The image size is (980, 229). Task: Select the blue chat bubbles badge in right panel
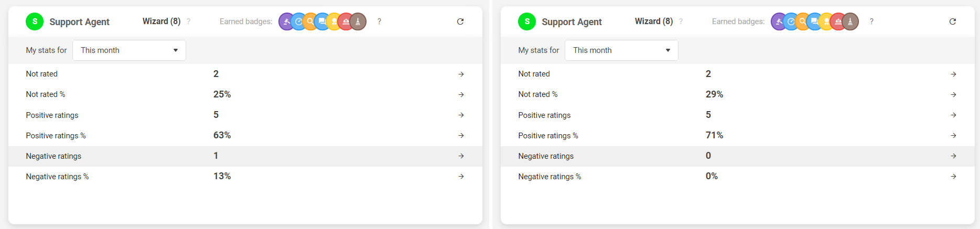click(x=814, y=21)
